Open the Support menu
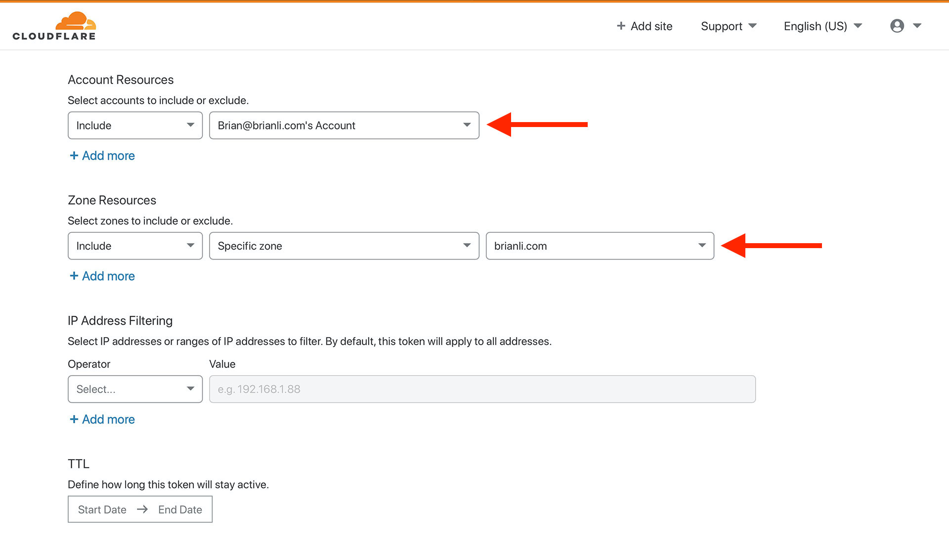949x560 pixels. [729, 26]
